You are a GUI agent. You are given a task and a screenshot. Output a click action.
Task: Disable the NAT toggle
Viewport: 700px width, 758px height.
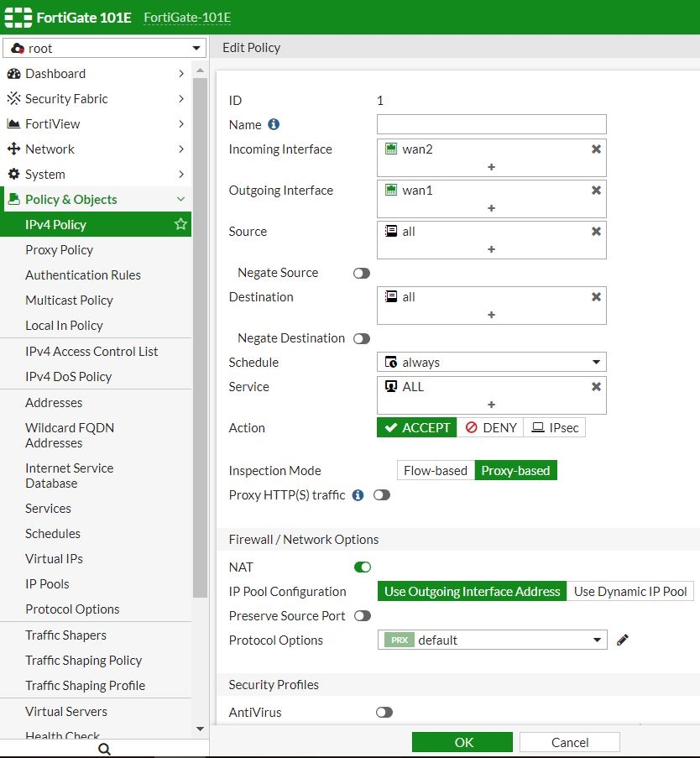(363, 567)
